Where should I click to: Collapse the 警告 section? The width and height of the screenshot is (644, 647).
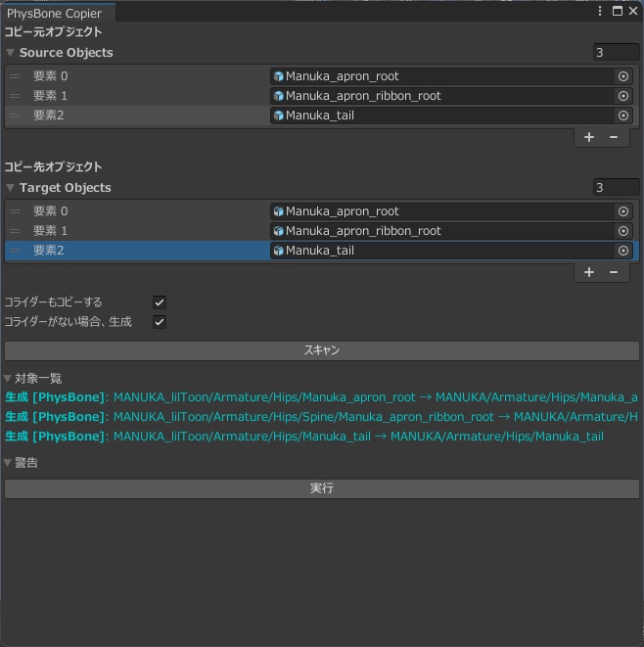(x=9, y=463)
